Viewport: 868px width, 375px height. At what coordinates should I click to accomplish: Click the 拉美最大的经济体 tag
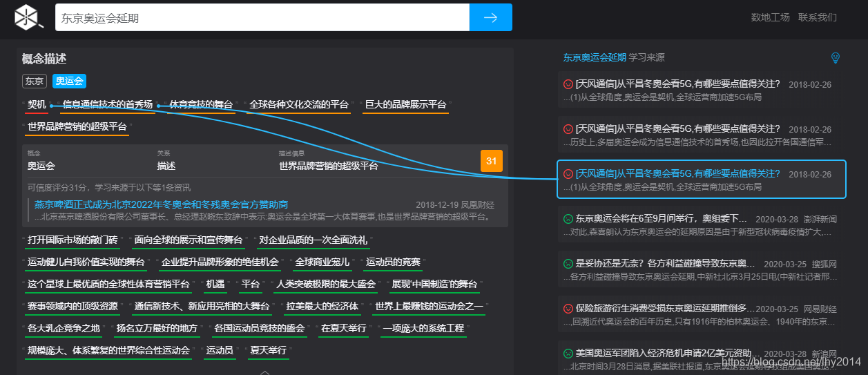pyautogui.click(x=322, y=307)
